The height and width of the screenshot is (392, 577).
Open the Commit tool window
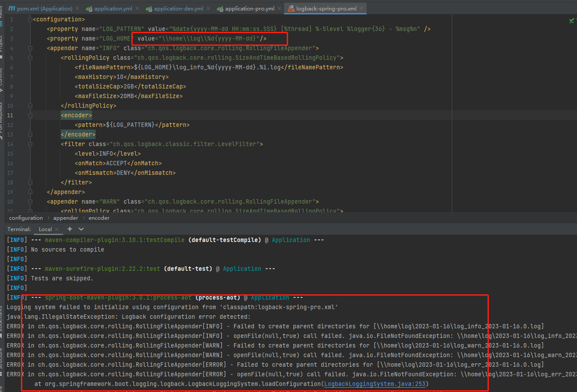tap(1, 79)
